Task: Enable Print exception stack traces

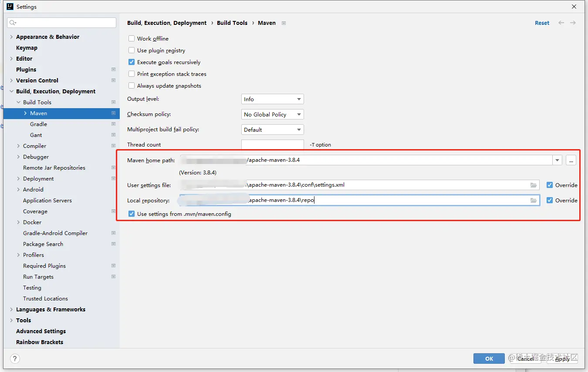Action: tap(132, 74)
